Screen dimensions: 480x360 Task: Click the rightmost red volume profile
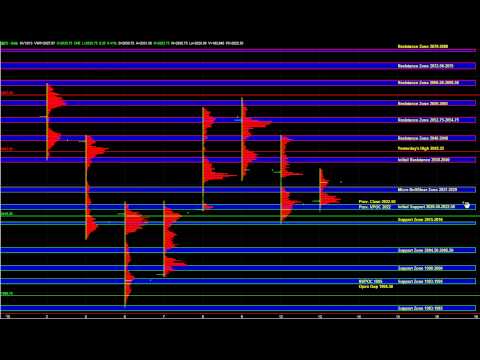coord(329,190)
